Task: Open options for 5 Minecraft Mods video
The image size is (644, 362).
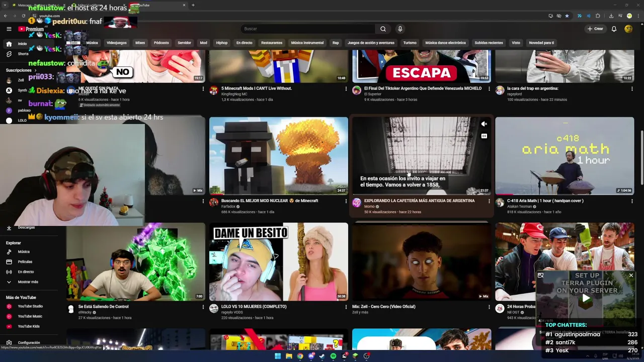Action: (346, 89)
